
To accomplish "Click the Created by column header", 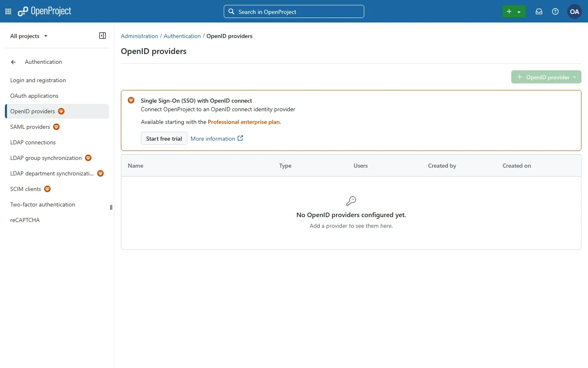I will (442, 166).
